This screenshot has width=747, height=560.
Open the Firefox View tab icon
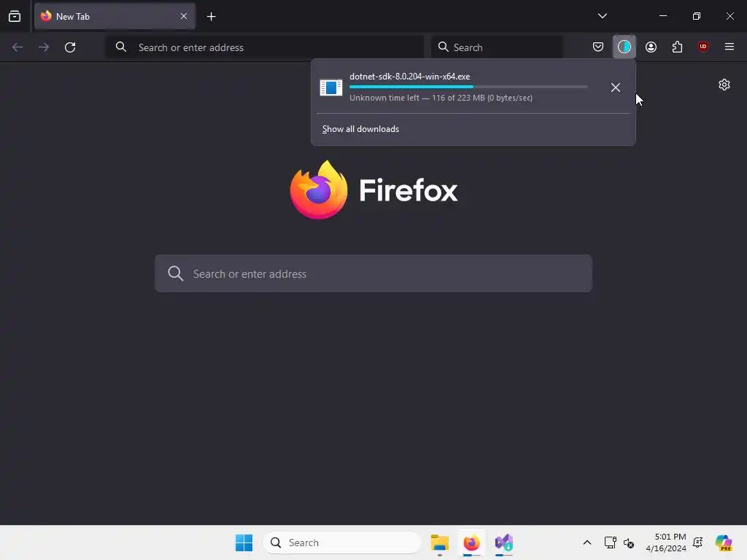[x=15, y=16]
